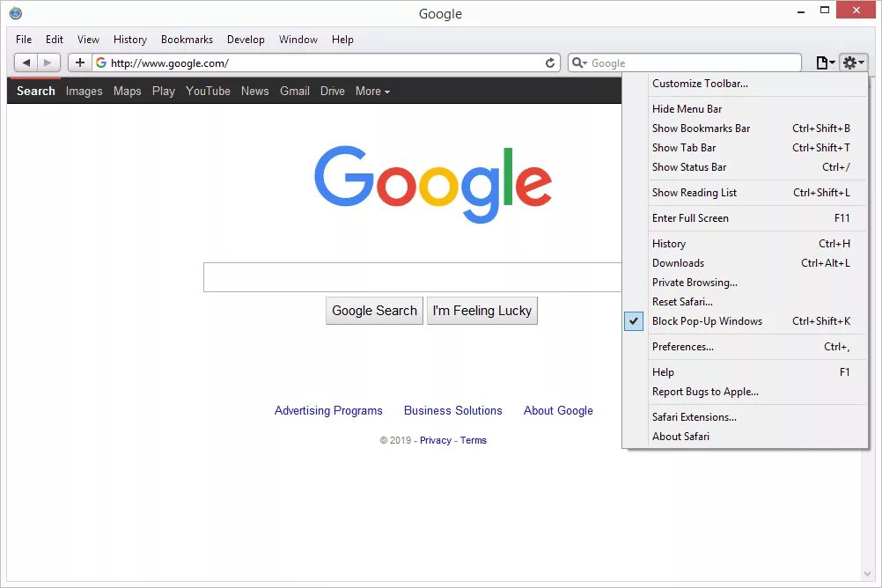Toggle Block Pop-Up Windows checkmark
This screenshot has height=588, width=882.
(634, 321)
